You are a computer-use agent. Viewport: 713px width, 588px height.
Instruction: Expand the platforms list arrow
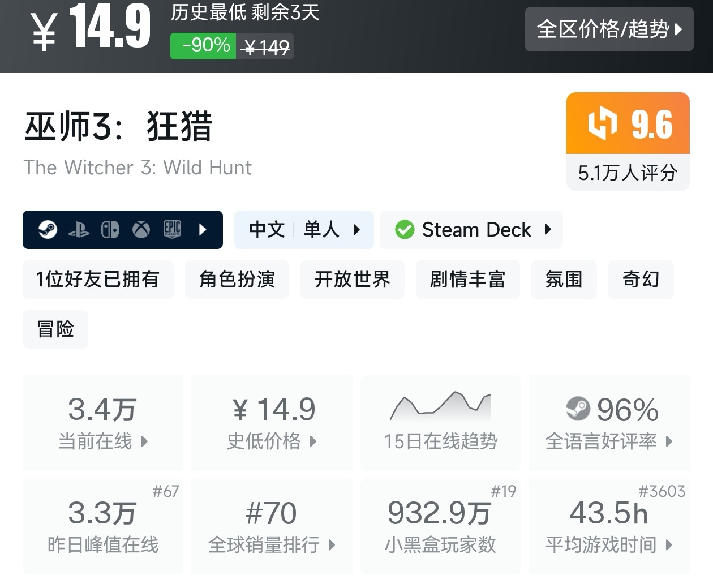(203, 230)
